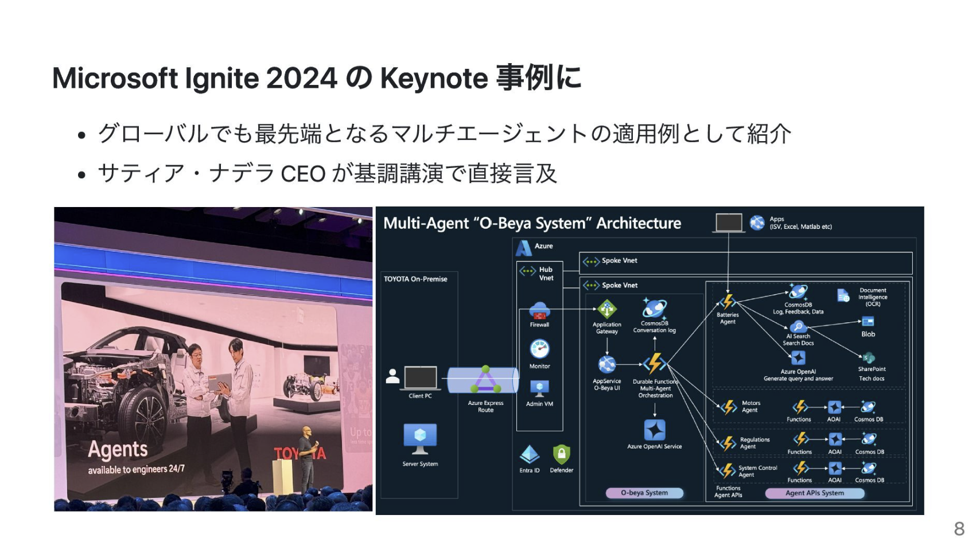Click the "Multi-Agent O-Beya System Architecture" heading

click(532, 223)
